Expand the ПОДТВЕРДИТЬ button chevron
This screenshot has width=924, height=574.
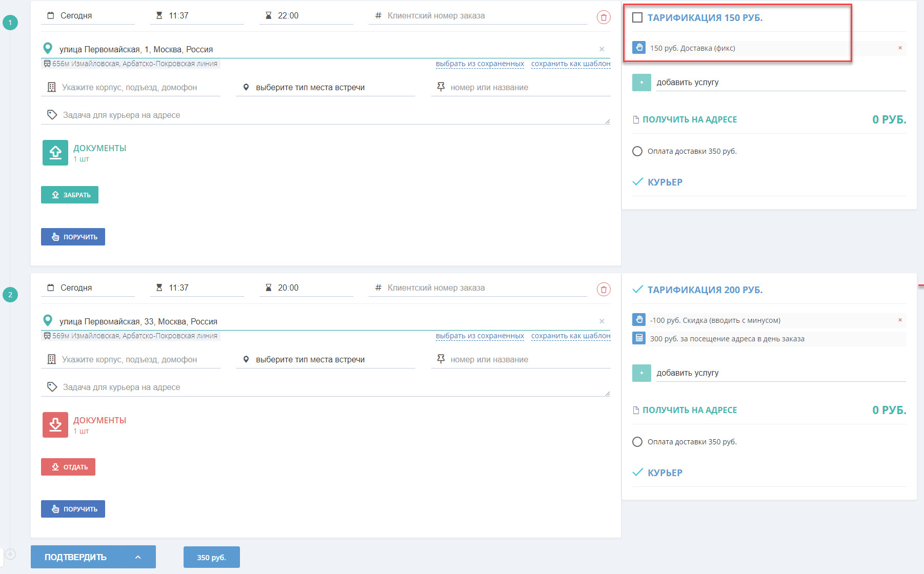pyautogui.click(x=138, y=557)
